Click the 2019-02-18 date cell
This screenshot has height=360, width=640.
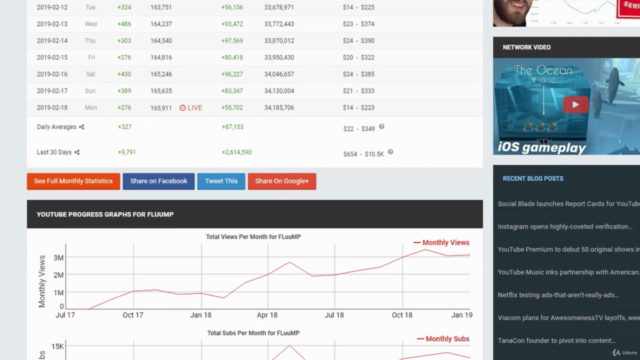[x=52, y=108]
